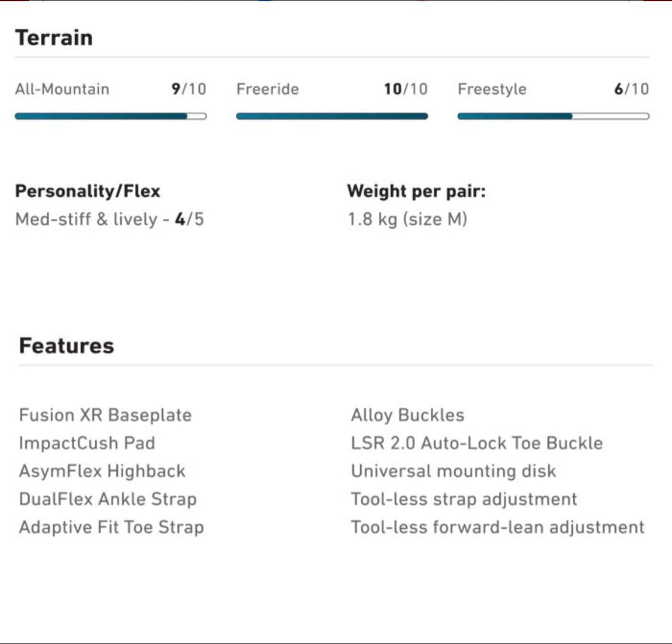This screenshot has width=672, height=644.
Task: Select the Terrain section heading
Action: [x=54, y=37]
